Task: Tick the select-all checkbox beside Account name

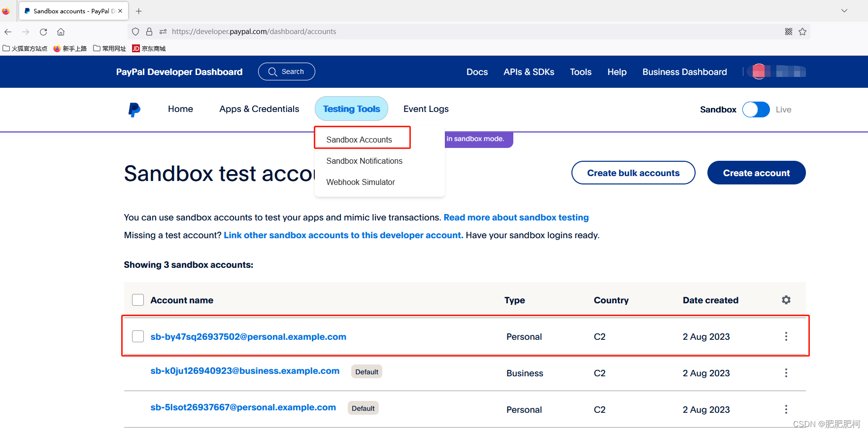Action: click(138, 300)
